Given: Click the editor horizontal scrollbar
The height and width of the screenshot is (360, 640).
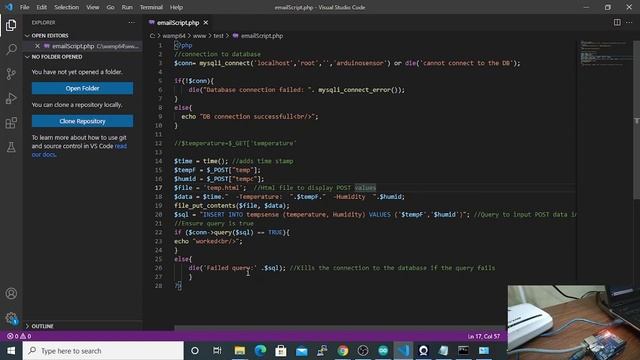Looking at the screenshot, I should (340, 328).
